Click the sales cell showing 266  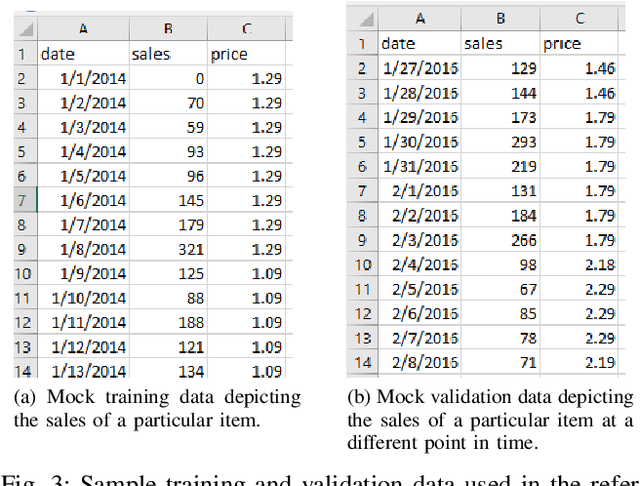coord(500,239)
